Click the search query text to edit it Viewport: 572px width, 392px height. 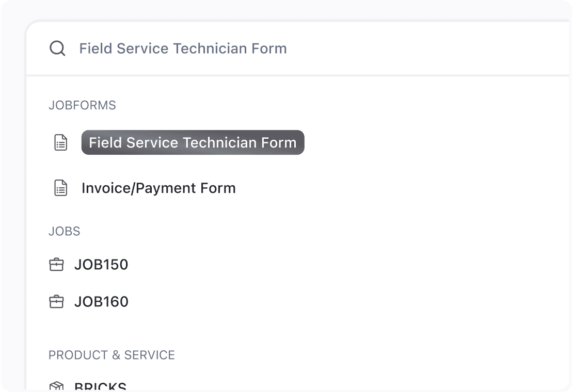(183, 48)
